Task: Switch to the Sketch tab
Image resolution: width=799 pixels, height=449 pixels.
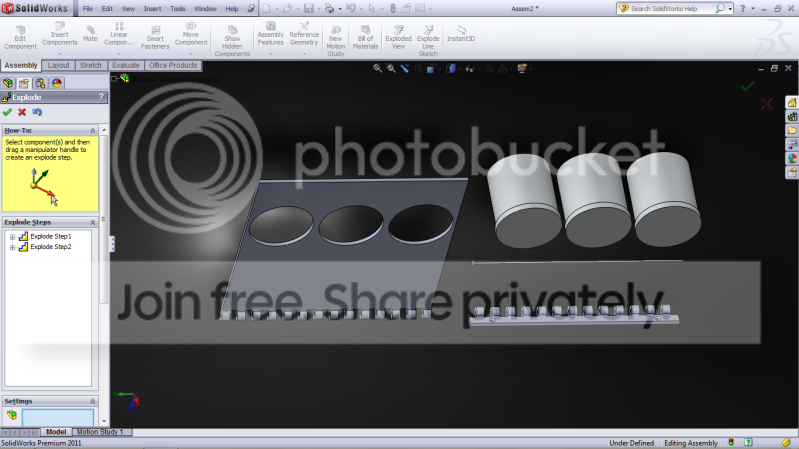Action: 91,65
